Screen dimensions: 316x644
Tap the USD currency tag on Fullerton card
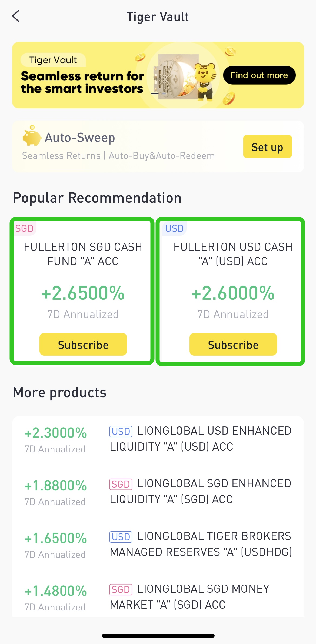pyautogui.click(x=174, y=229)
